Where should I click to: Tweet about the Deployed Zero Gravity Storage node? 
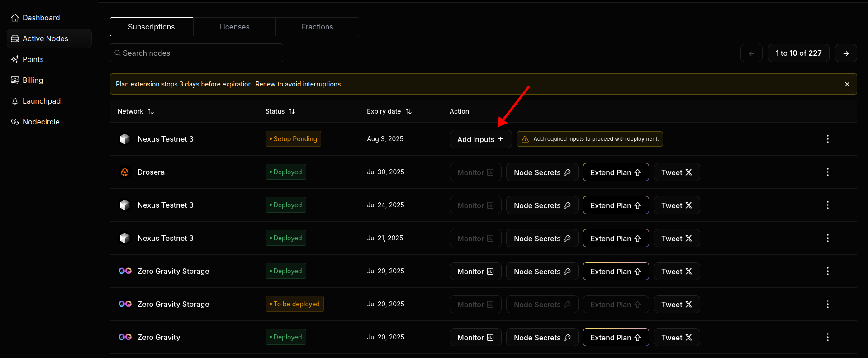pyautogui.click(x=677, y=271)
